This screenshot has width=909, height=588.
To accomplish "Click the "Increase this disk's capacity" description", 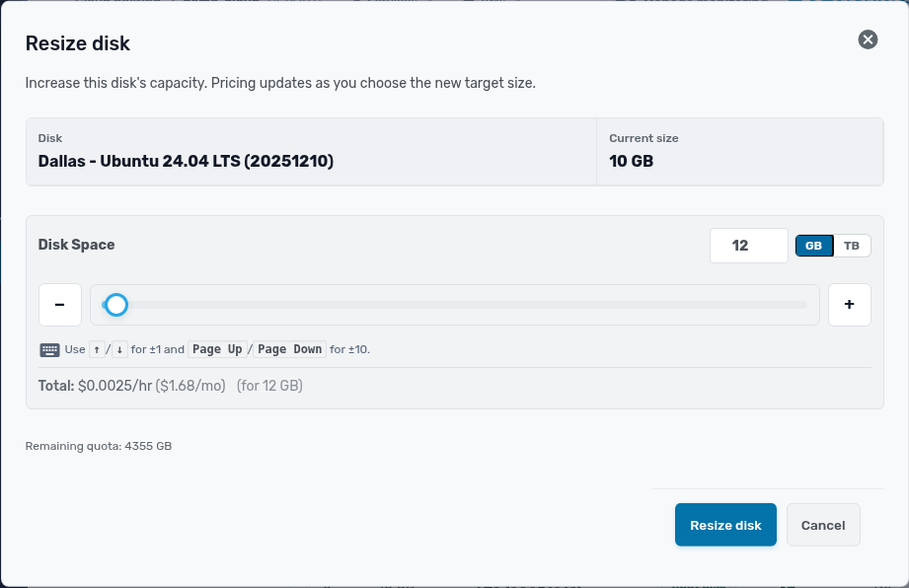I will [280, 83].
